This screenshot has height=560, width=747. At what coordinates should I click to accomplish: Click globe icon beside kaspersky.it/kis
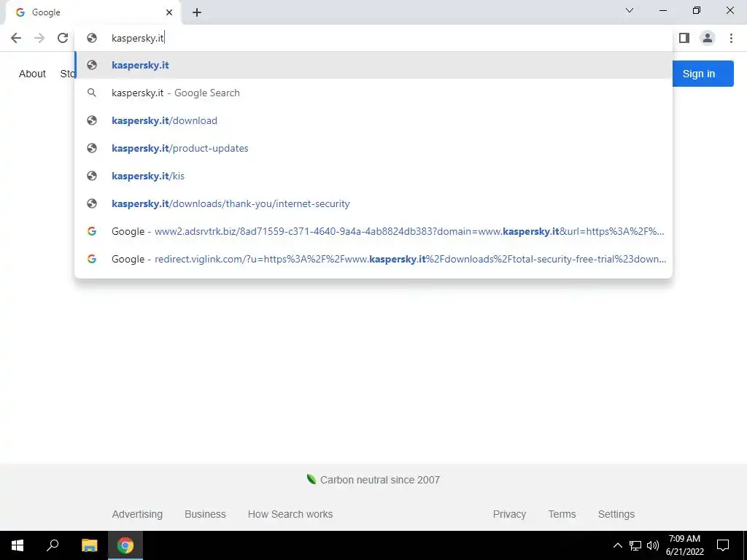92,176
